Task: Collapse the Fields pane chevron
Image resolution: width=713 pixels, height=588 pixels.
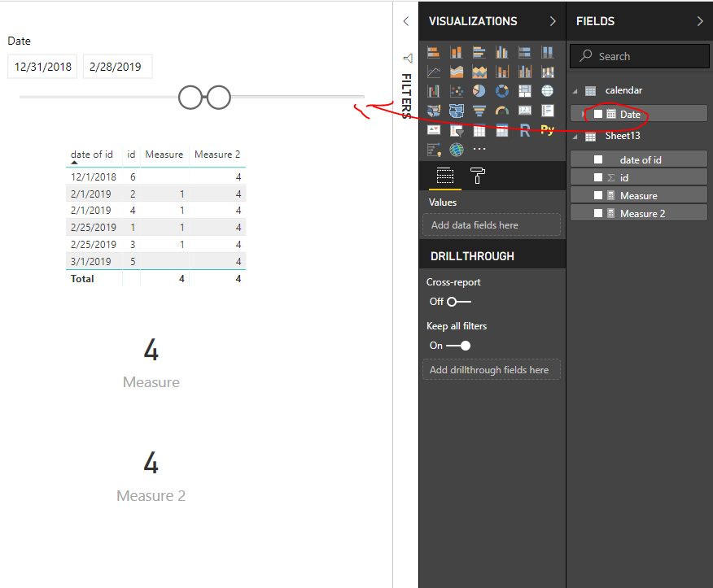Action: pyautogui.click(x=700, y=21)
